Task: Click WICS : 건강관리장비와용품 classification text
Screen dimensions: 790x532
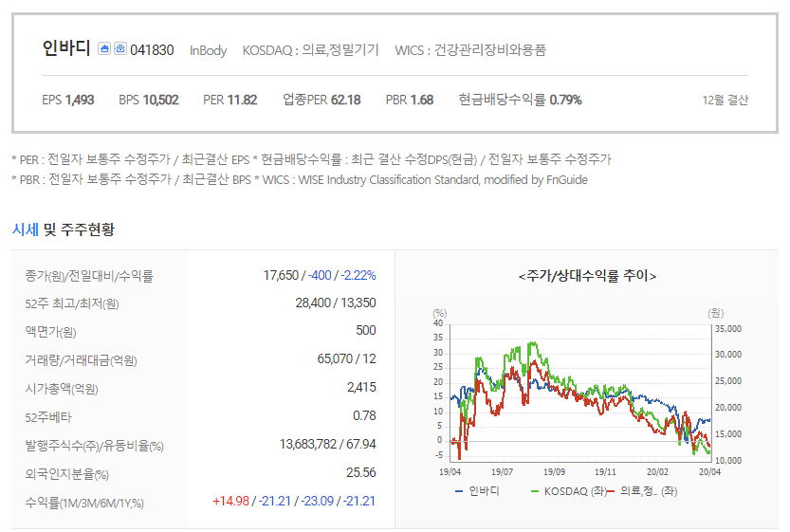Action: (470, 50)
